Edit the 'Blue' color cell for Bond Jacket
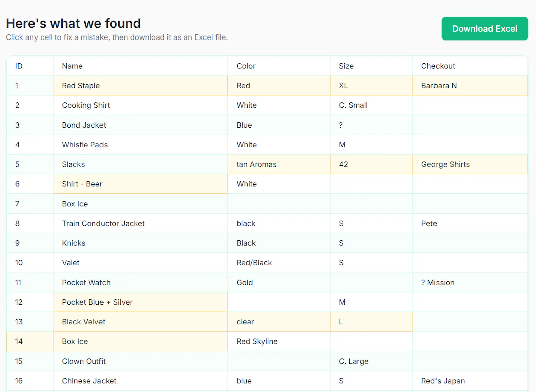This screenshot has height=392, width=536. click(279, 125)
